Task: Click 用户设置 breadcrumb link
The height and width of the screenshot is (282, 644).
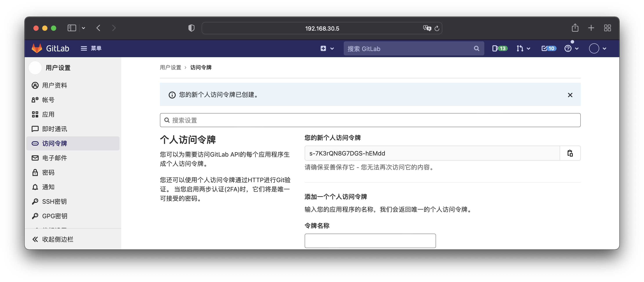Action: (x=170, y=67)
